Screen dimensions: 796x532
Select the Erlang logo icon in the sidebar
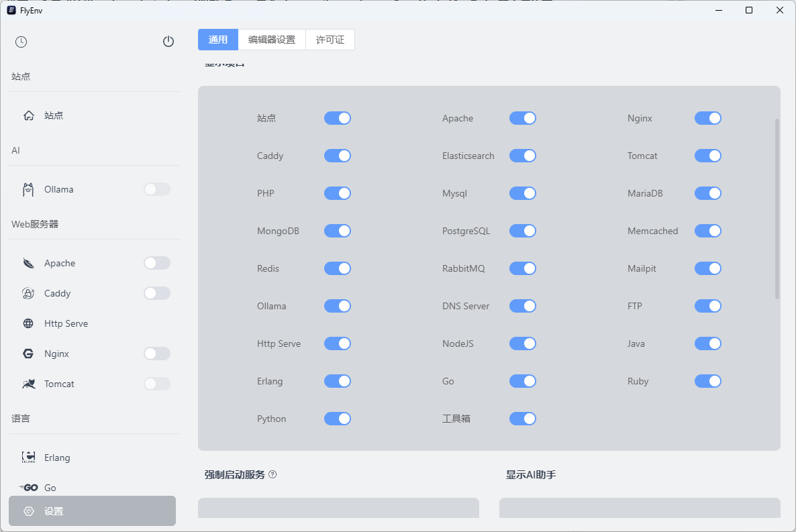(28, 458)
